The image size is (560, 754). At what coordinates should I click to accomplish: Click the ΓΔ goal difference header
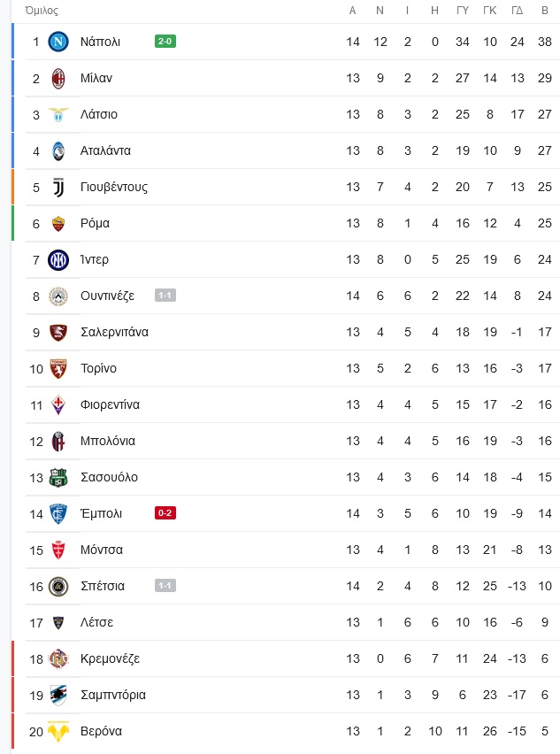coord(518,11)
